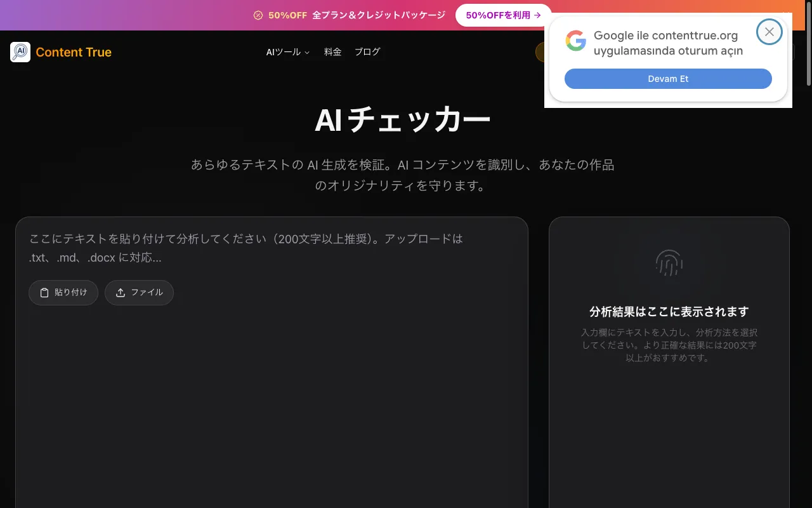The height and width of the screenshot is (508, 812).
Task: Click the AIチェッカー heading
Action: point(403,120)
